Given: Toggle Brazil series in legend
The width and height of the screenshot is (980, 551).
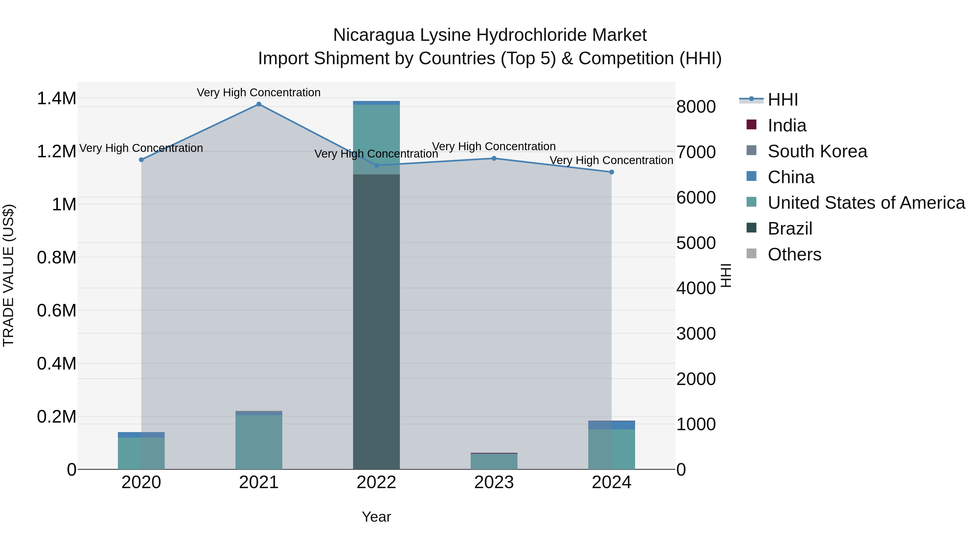Looking at the screenshot, I should point(779,229).
